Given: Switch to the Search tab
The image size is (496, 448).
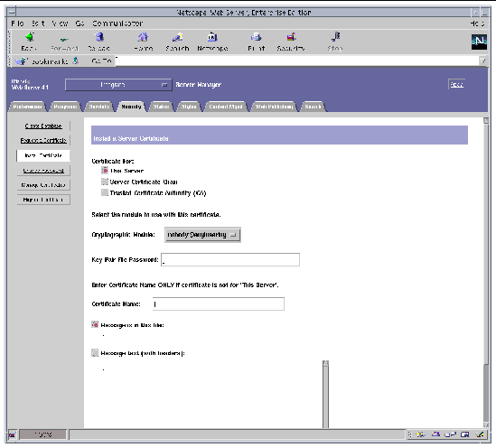Looking at the screenshot, I should click(x=313, y=107).
